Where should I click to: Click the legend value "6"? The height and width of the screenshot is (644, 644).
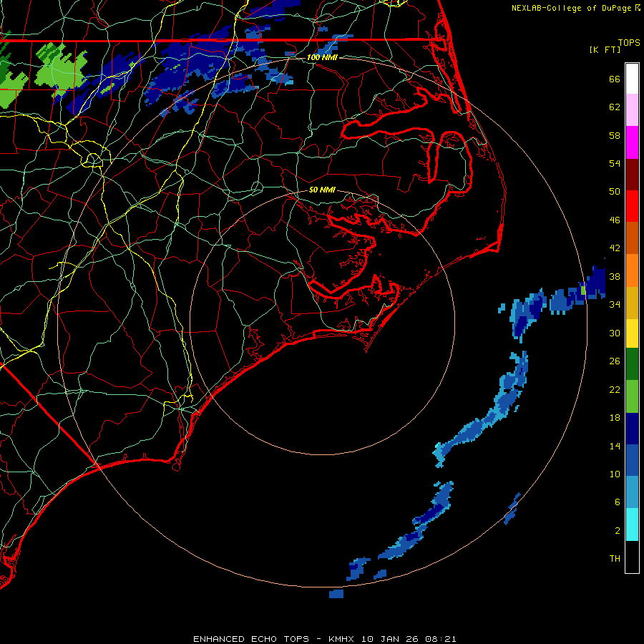point(618,502)
